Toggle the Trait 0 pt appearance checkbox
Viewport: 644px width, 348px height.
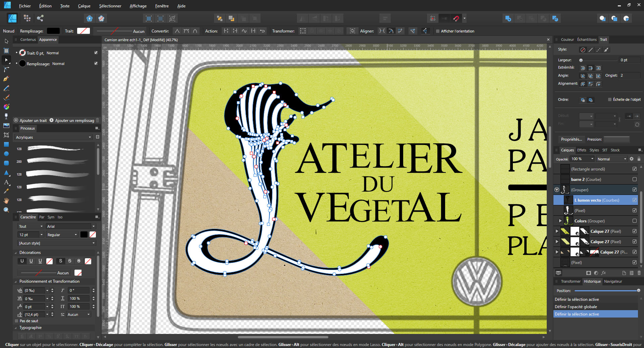pos(96,53)
